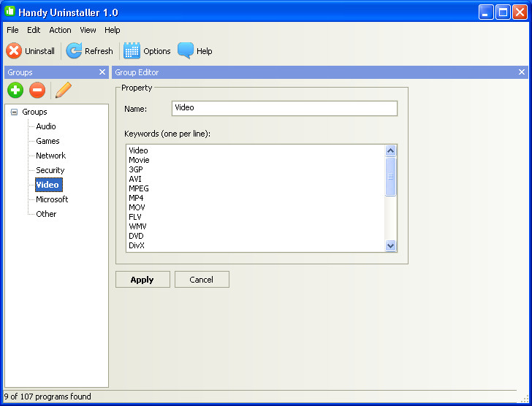Maximize the Handy Uninstaller window
The width and height of the screenshot is (532, 406).
[x=503, y=12]
